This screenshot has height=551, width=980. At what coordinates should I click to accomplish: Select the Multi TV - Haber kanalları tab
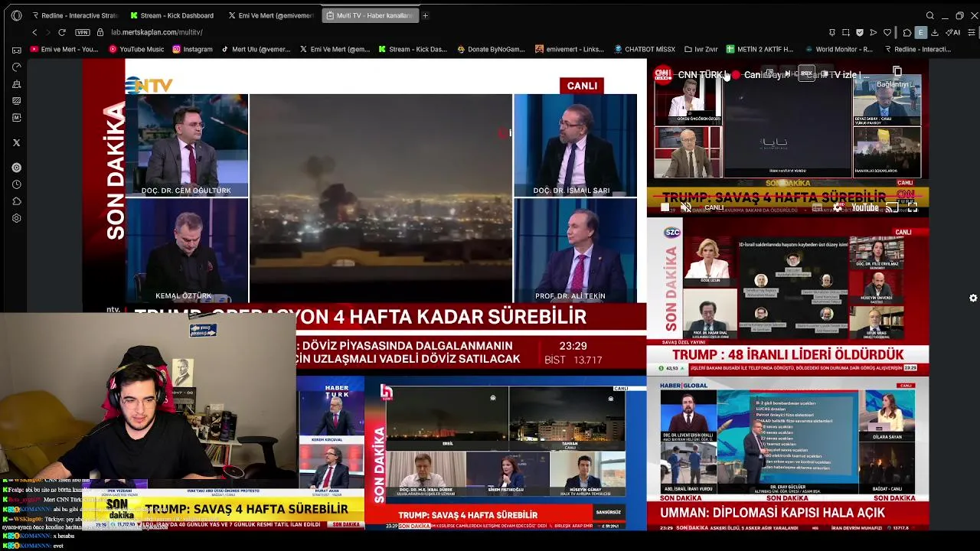370,15
